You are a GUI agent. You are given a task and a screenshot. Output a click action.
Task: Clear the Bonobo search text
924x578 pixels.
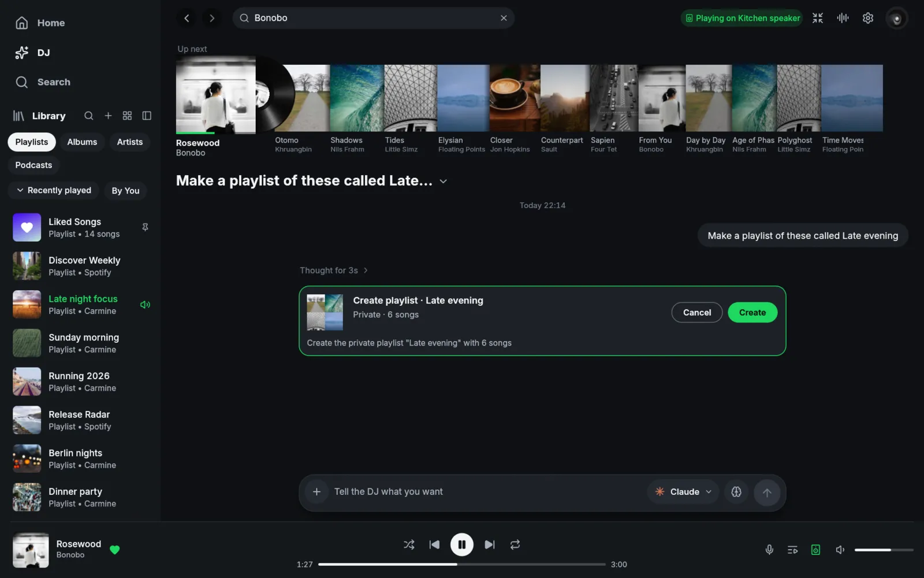pos(504,18)
